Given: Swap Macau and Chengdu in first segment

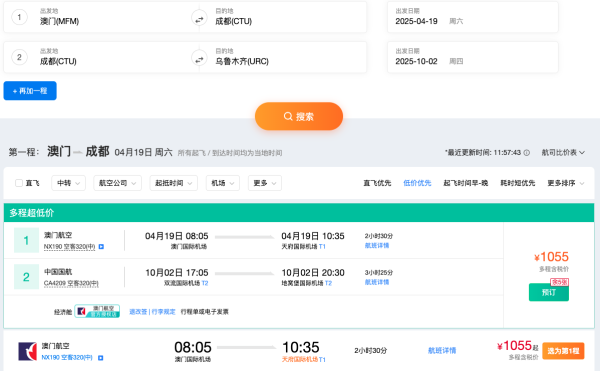Looking at the screenshot, I should click(199, 18).
